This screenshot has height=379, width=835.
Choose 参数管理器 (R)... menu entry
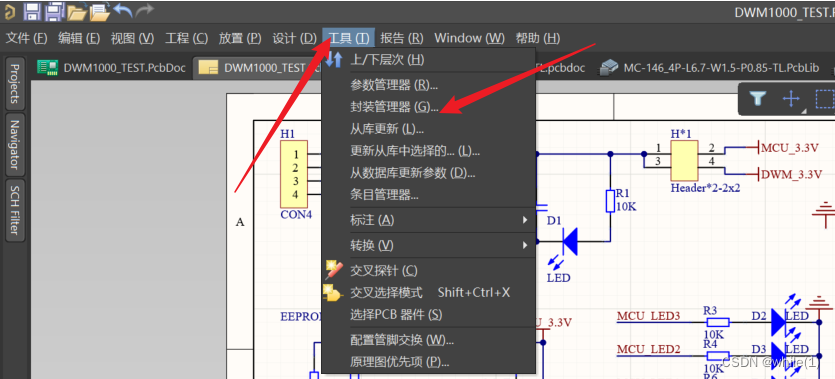(428, 84)
